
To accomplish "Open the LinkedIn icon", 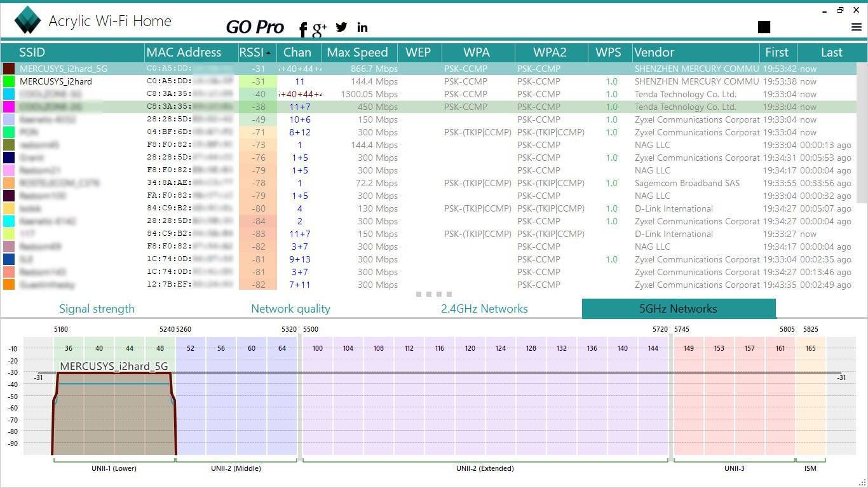I will point(362,27).
